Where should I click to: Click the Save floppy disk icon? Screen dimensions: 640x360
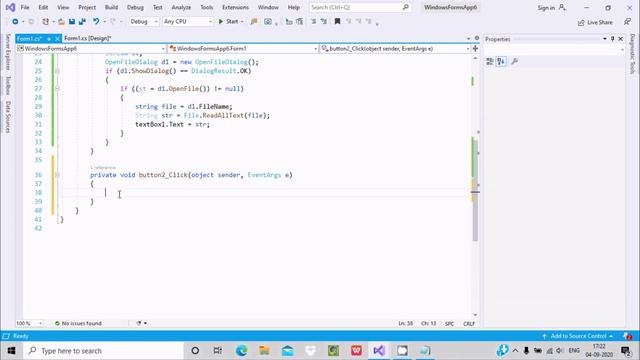pyautogui.click(x=72, y=22)
